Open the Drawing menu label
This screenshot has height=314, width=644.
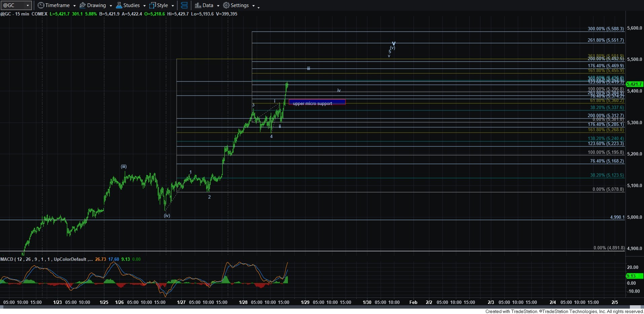[x=96, y=5]
